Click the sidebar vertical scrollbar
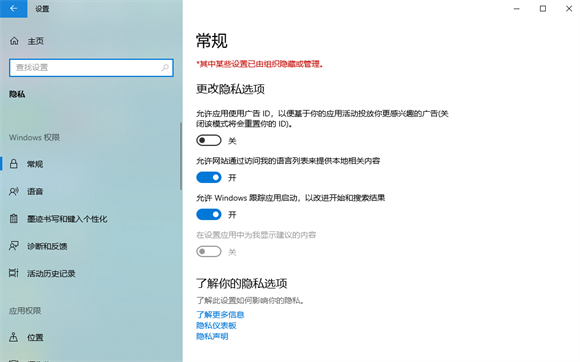 [181, 156]
